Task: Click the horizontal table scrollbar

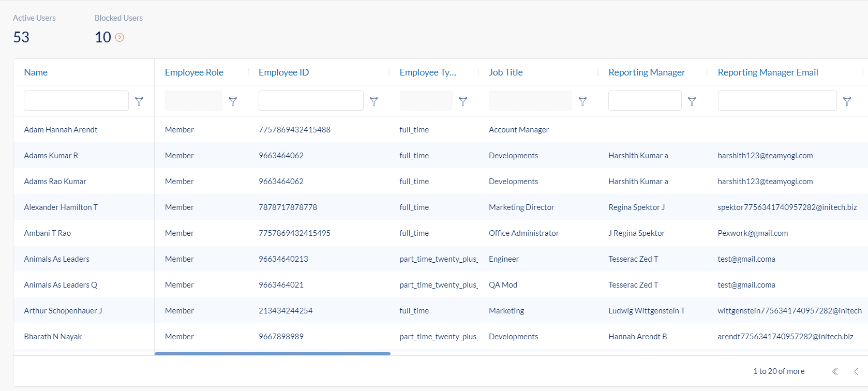Action: click(273, 354)
